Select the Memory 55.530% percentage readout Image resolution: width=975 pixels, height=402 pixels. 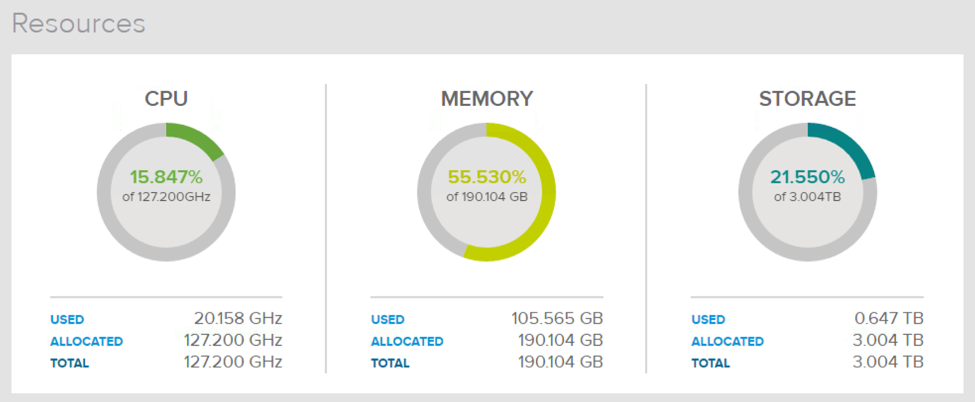486,177
